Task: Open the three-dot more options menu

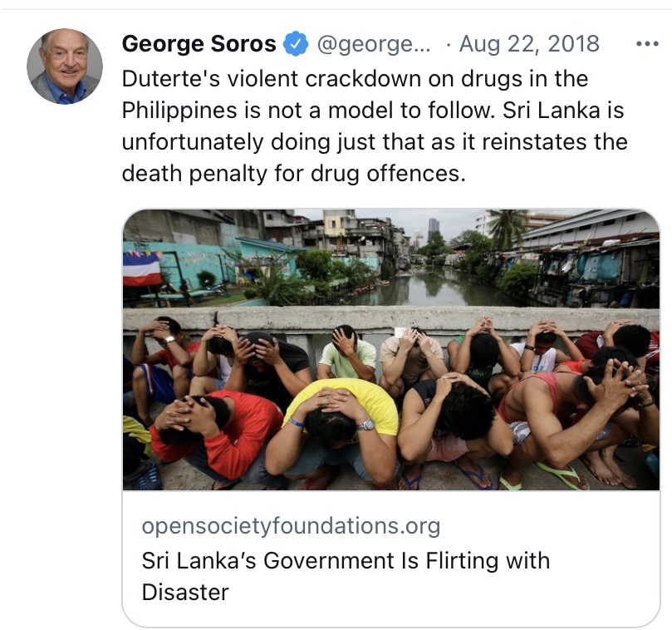Action: click(x=646, y=43)
